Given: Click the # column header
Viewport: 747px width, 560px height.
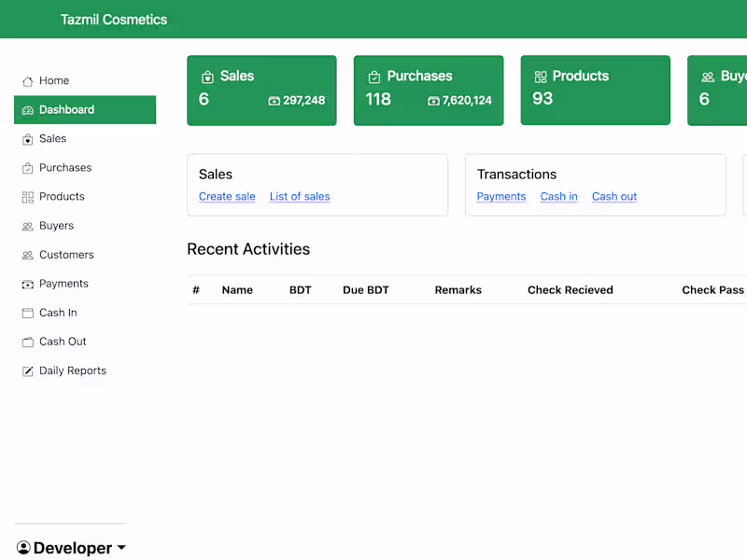Looking at the screenshot, I should [196, 290].
